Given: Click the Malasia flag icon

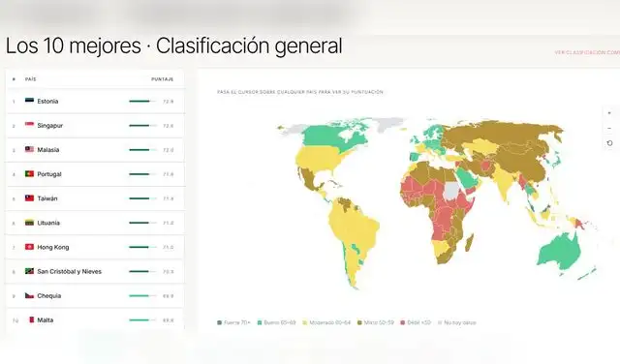Looking at the screenshot, I should (29, 149).
